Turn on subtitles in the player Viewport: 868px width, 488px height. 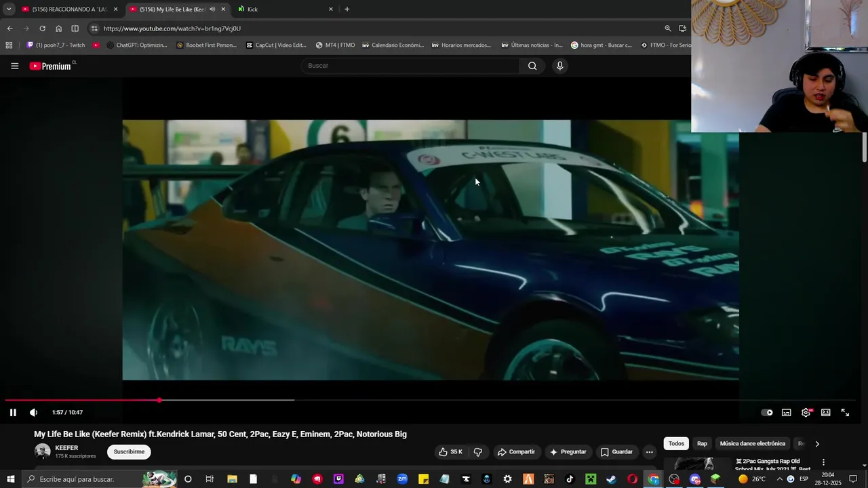[x=787, y=412]
